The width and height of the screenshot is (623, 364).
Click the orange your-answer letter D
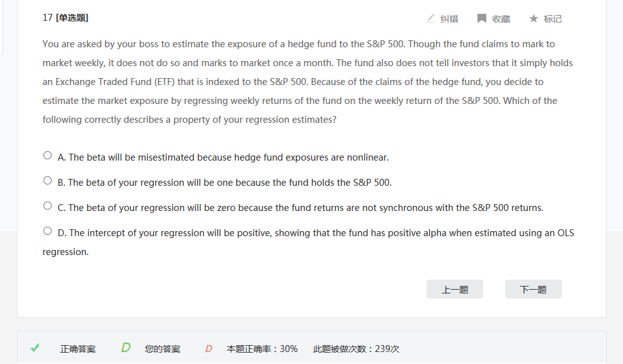click(209, 348)
